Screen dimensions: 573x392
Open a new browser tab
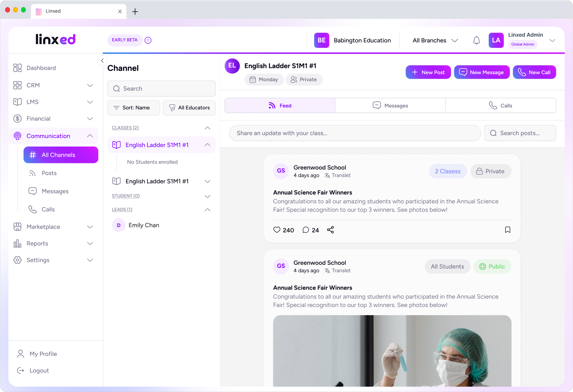click(x=135, y=12)
